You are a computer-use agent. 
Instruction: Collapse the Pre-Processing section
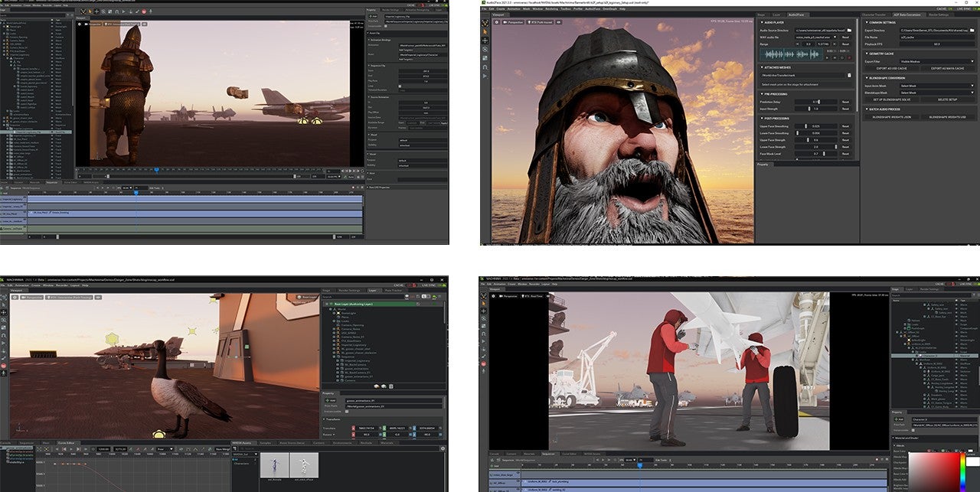point(763,94)
